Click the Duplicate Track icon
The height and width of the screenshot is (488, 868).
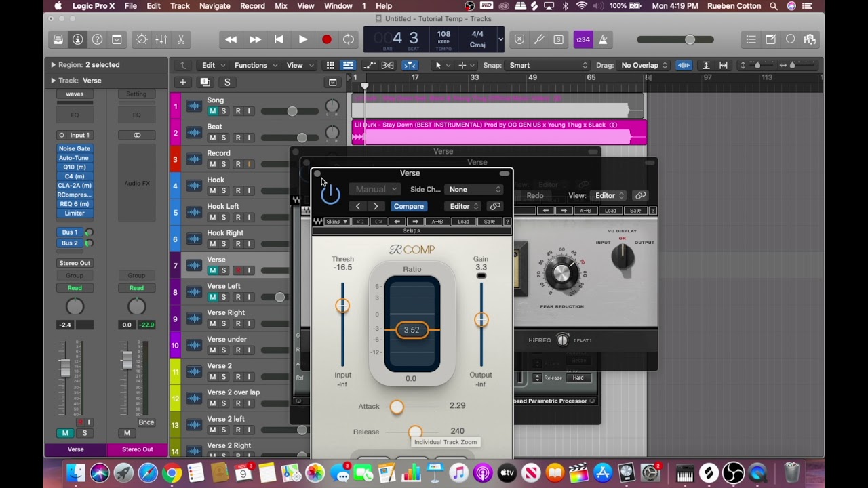click(x=205, y=82)
